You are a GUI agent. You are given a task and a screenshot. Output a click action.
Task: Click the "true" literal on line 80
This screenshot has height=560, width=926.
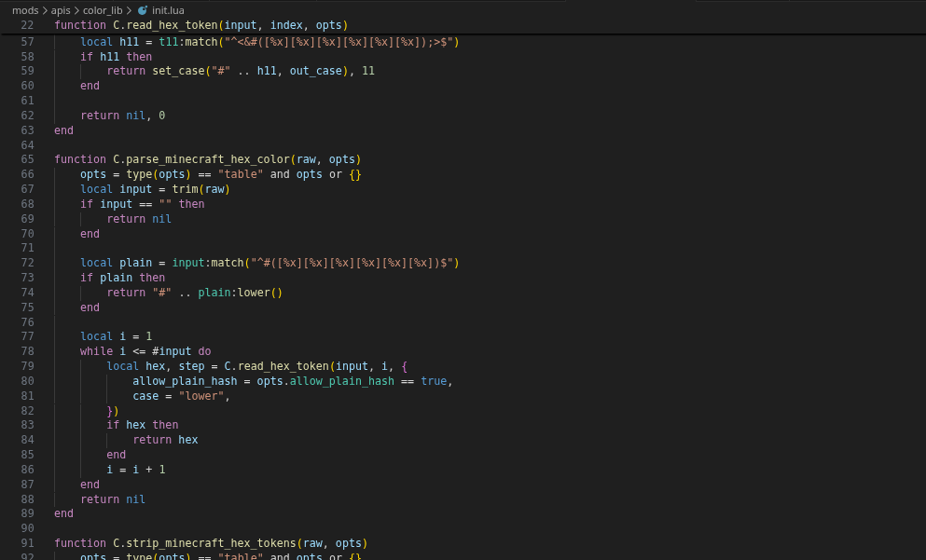point(434,381)
